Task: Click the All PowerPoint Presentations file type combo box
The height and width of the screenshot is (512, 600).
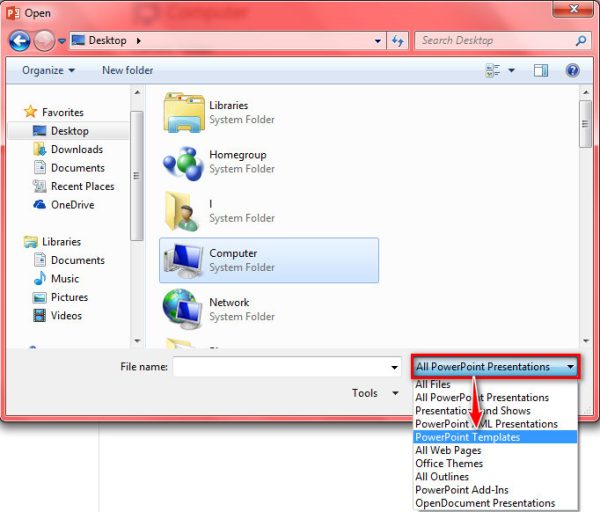Action: [496, 367]
